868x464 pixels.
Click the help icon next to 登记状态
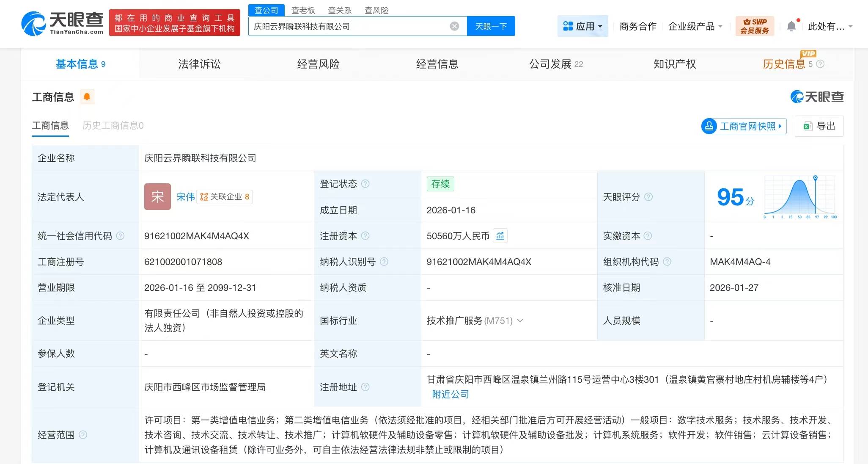tap(365, 184)
